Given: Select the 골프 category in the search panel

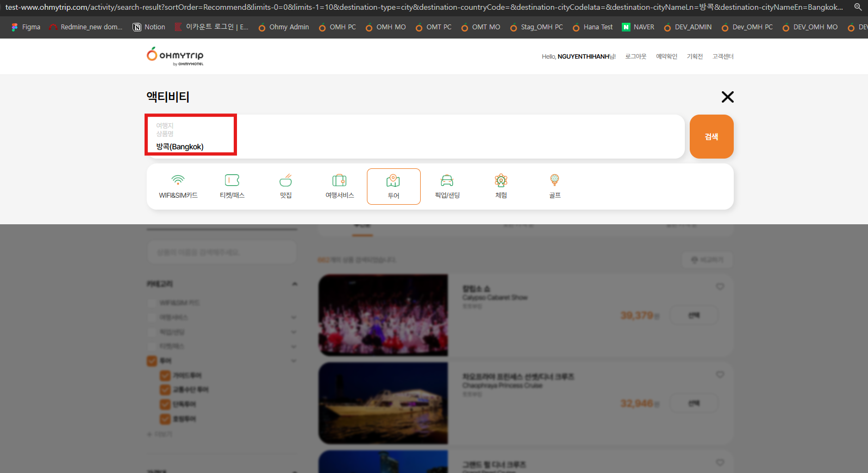Looking at the screenshot, I should point(555,186).
